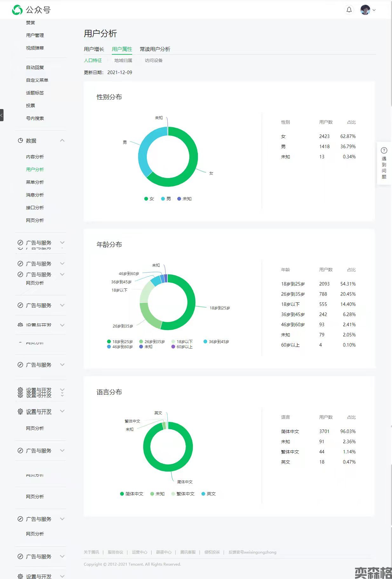Open the account dropdown arrow next to avatar
This screenshot has height=579, width=392.
click(x=374, y=10)
